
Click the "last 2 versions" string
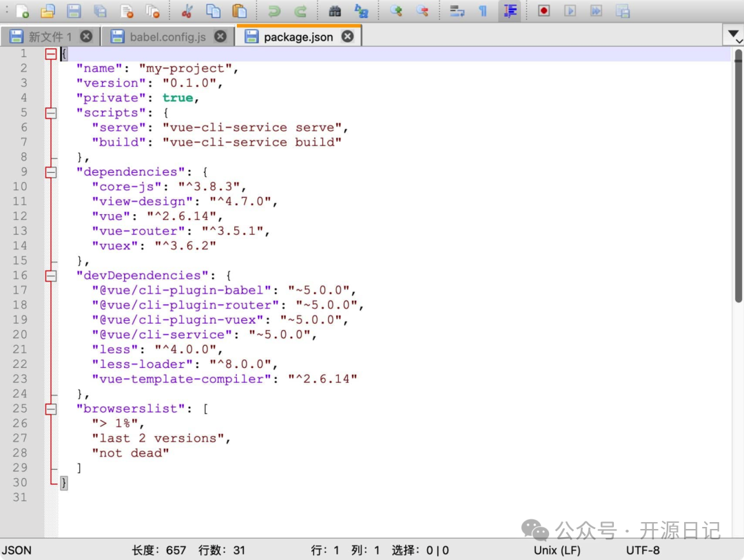[158, 439]
